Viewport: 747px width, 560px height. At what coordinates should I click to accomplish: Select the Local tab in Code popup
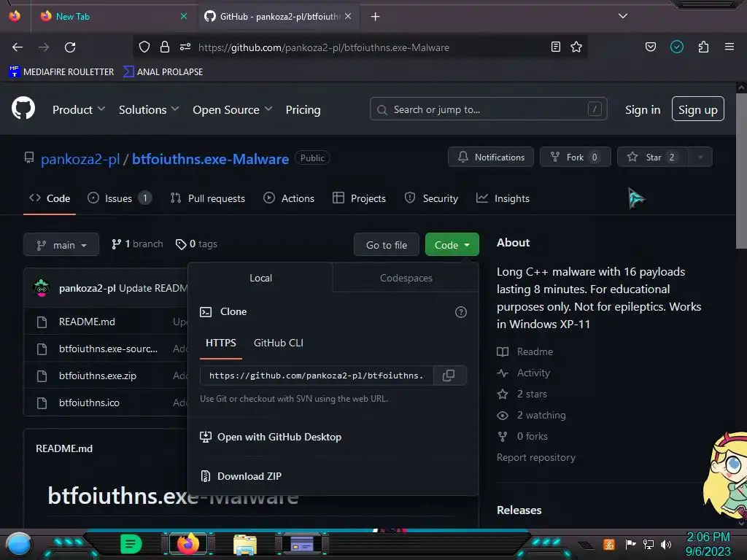tap(260, 278)
